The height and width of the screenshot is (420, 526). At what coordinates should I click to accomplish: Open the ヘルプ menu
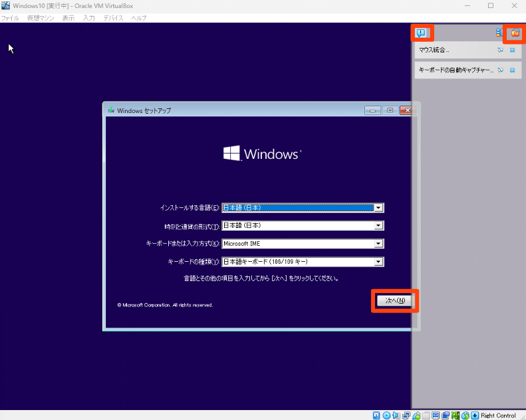139,18
